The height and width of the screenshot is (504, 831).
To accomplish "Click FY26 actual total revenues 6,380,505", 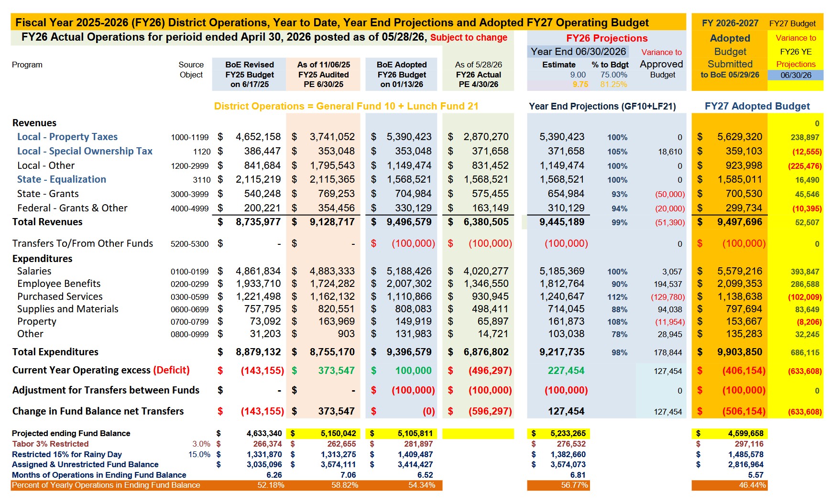I will tap(486, 222).
